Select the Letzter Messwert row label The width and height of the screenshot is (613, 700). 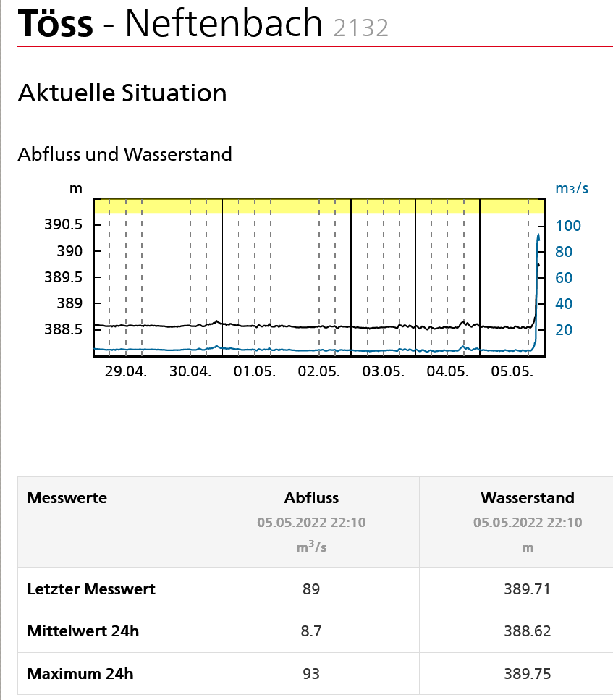tap(91, 589)
